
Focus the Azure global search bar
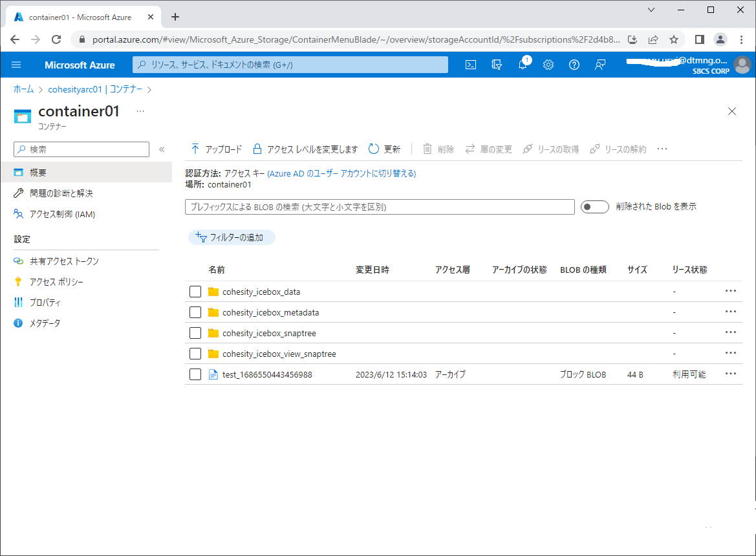(x=290, y=65)
